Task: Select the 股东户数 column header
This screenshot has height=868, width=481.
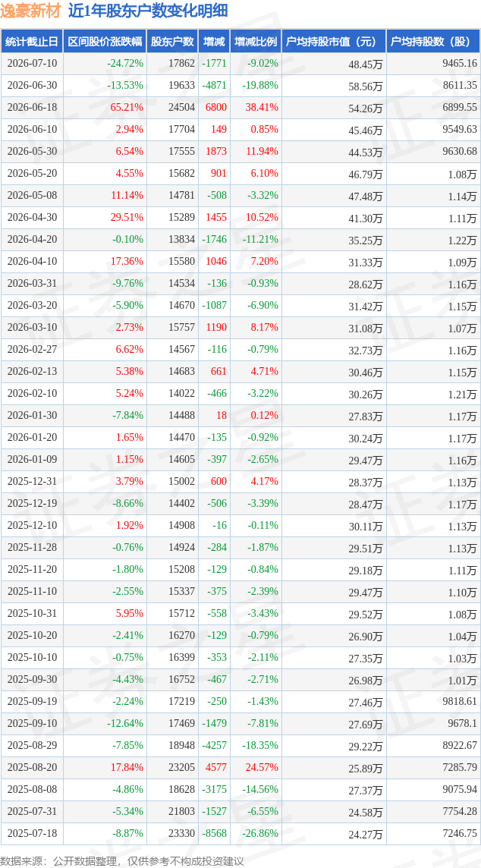Action: pos(172,42)
